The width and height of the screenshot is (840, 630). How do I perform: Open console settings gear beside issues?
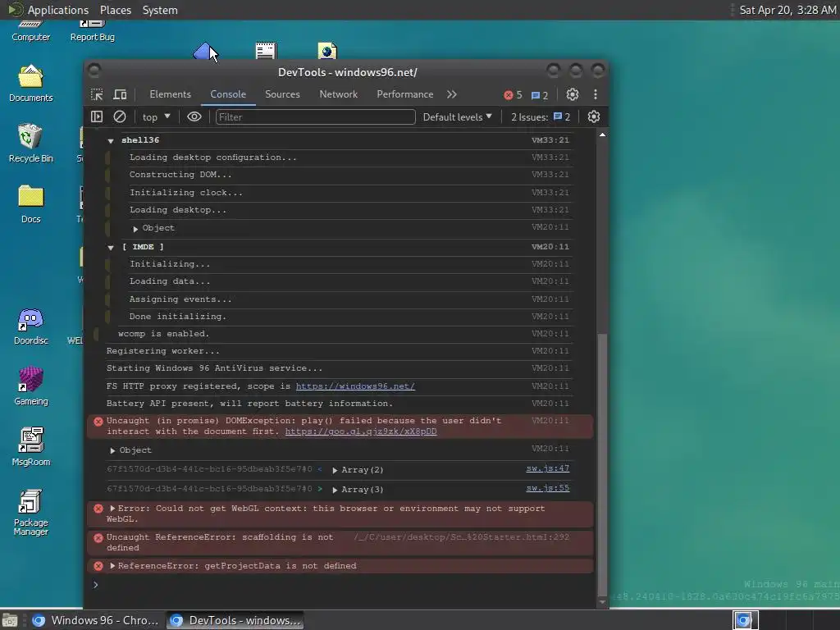[x=594, y=116]
